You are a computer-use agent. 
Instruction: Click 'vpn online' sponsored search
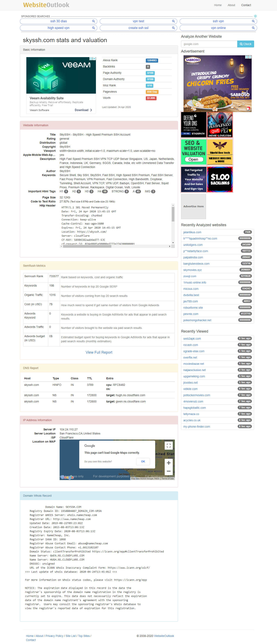[218, 28]
